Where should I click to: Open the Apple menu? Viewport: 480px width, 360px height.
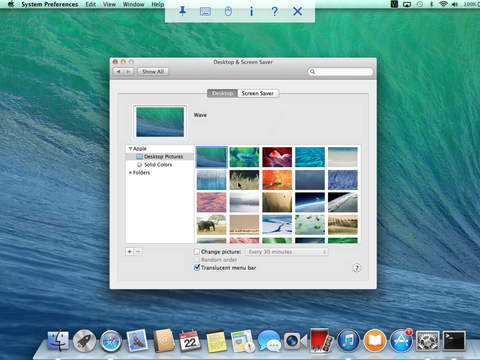click(x=10, y=4)
